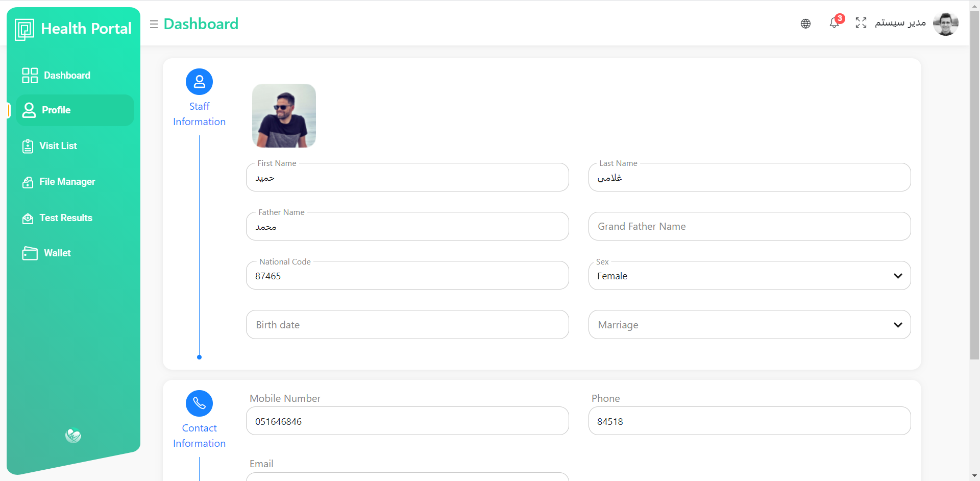Open the Test Results menu item

[x=75, y=218]
